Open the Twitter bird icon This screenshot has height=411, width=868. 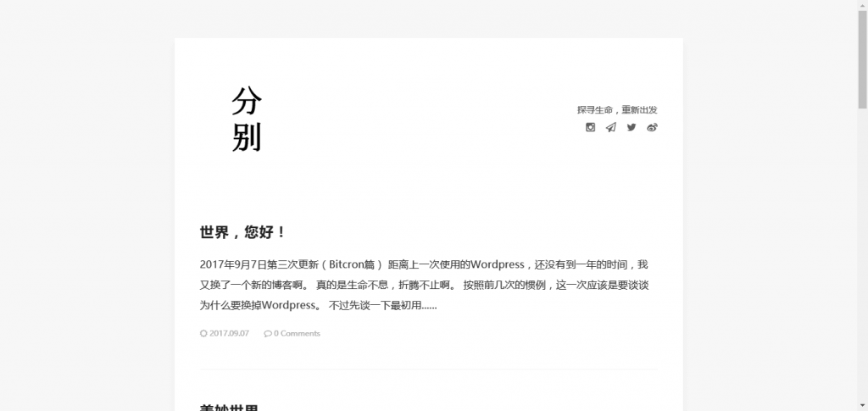click(x=632, y=128)
